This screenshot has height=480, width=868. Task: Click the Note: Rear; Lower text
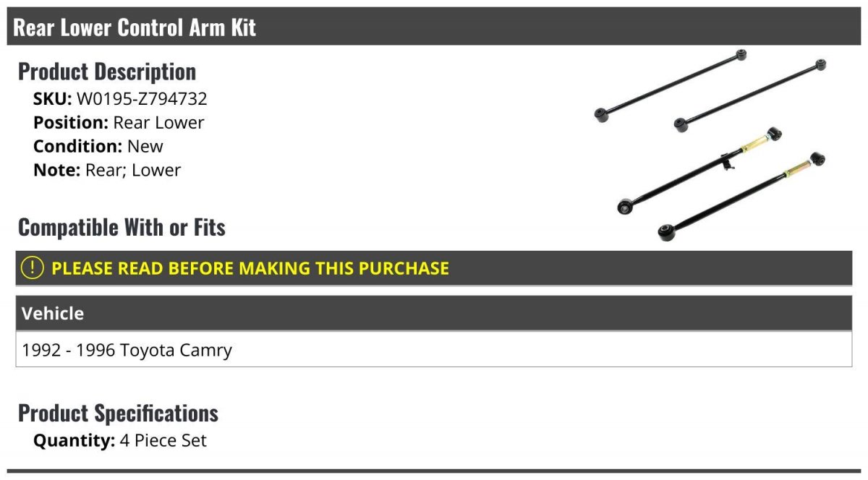tap(107, 170)
